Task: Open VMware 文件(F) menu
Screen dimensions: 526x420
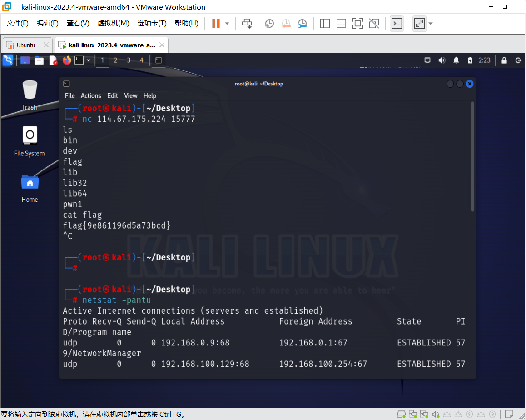Action: point(17,23)
